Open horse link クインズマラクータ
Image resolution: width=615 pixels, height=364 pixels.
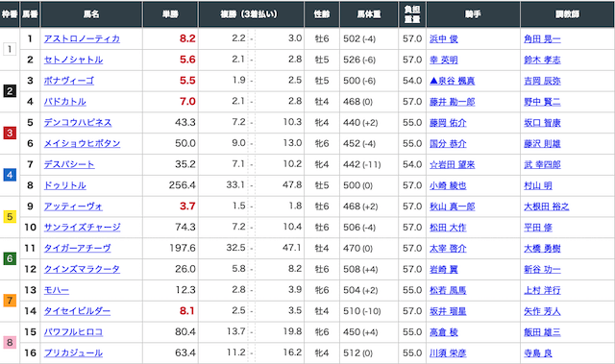click(82, 269)
